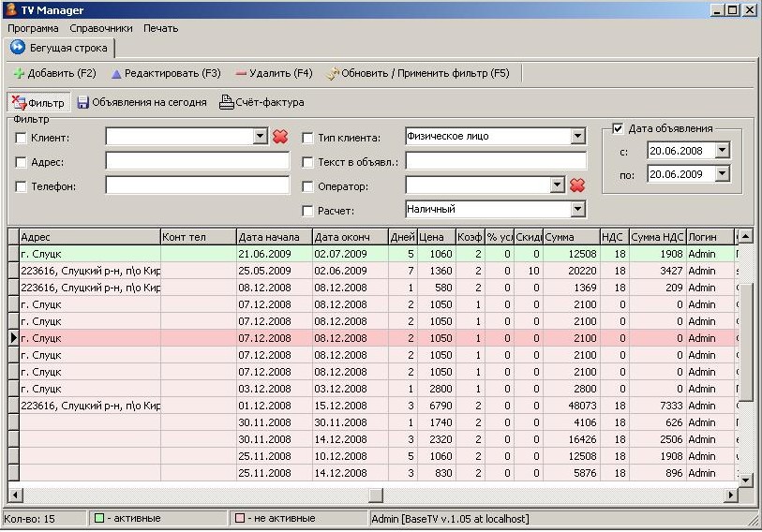
Task: Click the green plus Add icon
Action: point(19,74)
